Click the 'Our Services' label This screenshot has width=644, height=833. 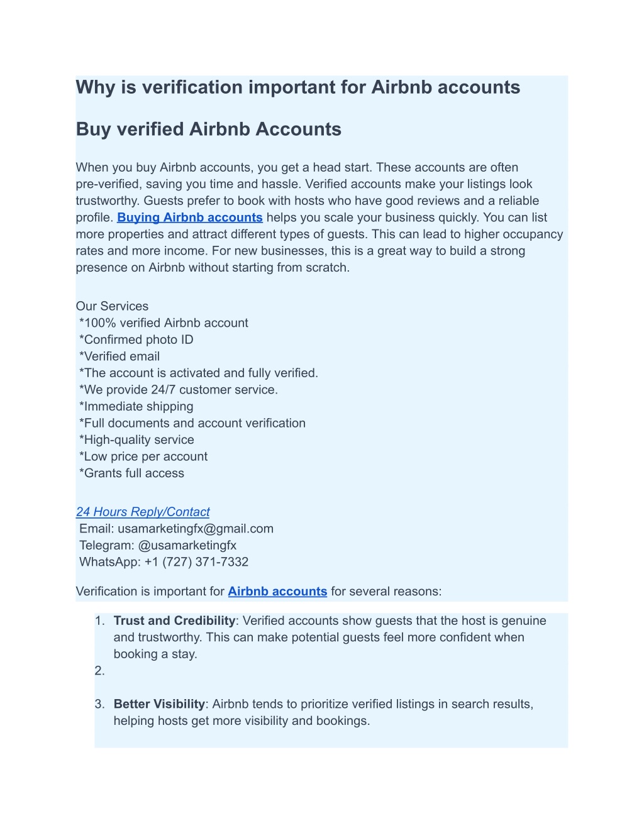(113, 306)
